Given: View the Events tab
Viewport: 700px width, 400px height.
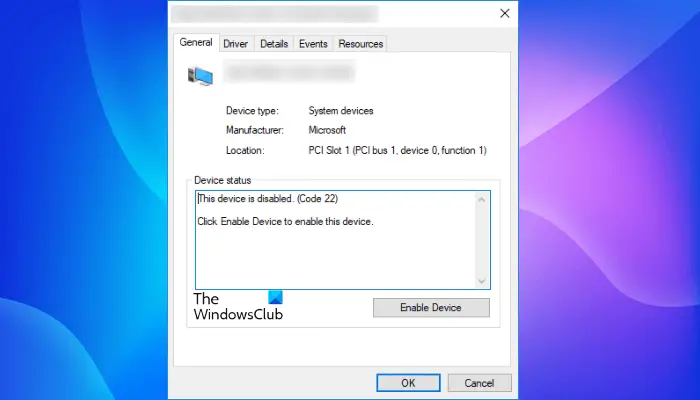Looking at the screenshot, I should point(313,44).
